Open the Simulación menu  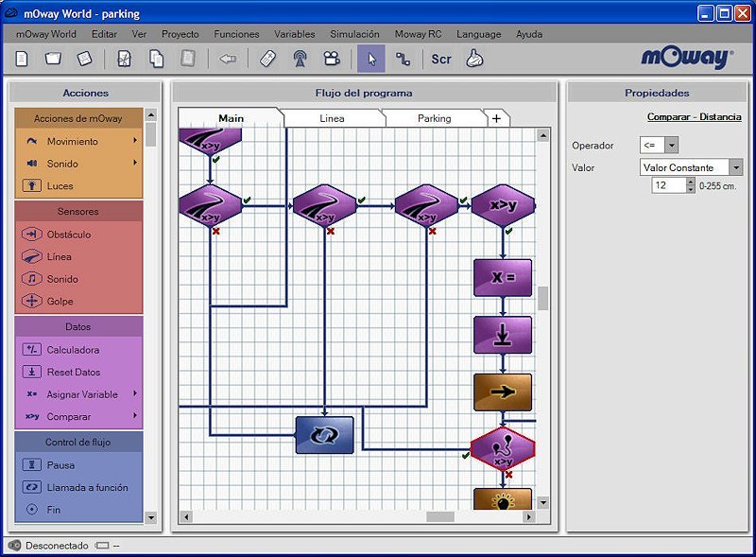coord(354,34)
